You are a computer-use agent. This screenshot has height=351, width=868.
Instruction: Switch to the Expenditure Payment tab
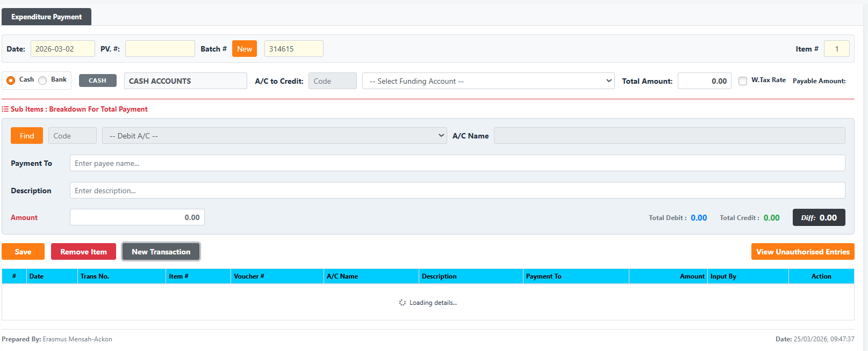[x=46, y=17]
